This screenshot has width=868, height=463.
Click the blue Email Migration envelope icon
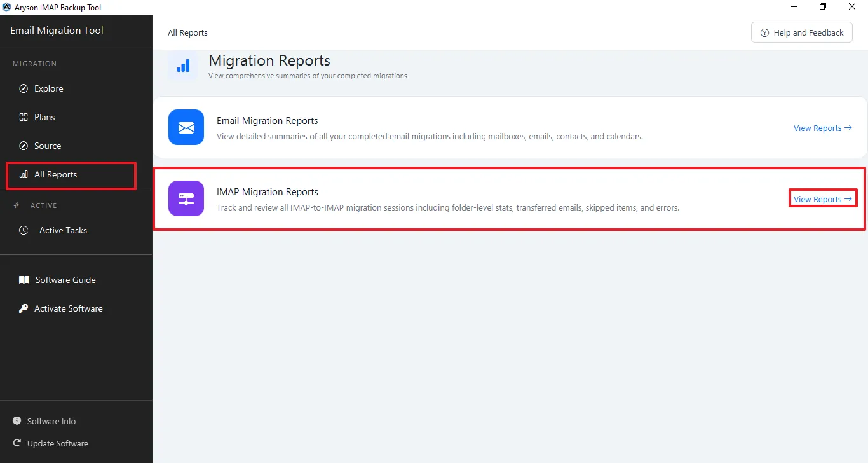coord(186,127)
